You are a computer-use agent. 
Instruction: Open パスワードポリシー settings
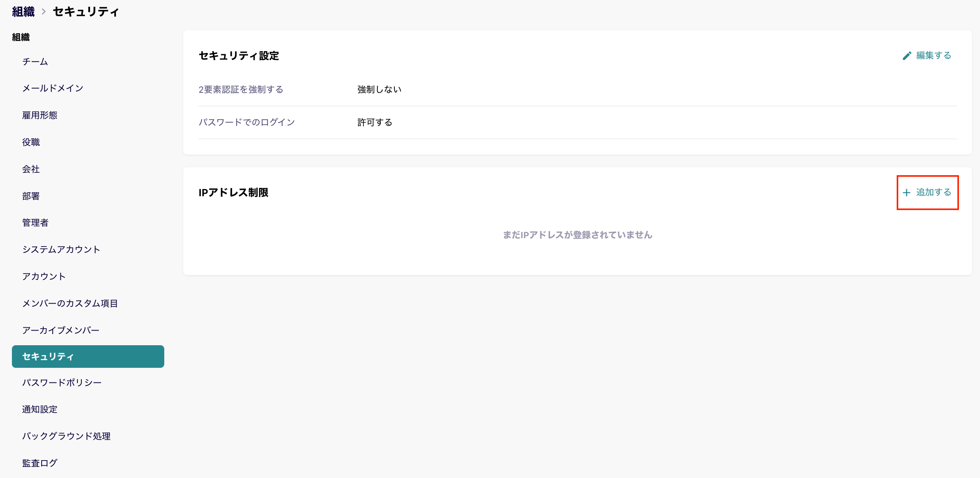[62, 382]
